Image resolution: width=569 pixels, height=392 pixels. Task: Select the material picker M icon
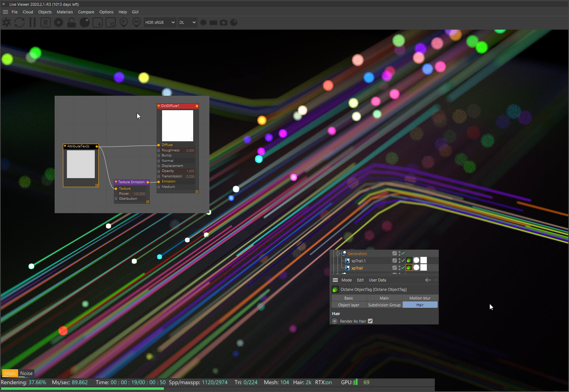[136, 22]
